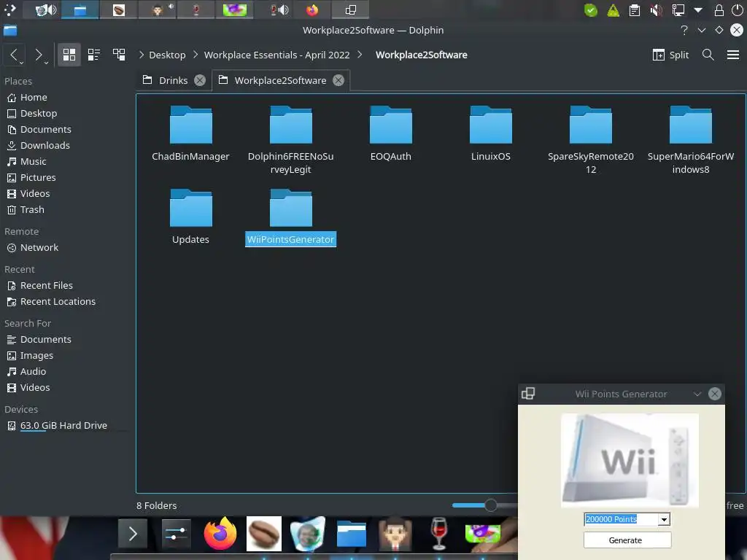The height and width of the screenshot is (560, 747).
Task: Close the Workplace2Software tab
Action: click(338, 80)
